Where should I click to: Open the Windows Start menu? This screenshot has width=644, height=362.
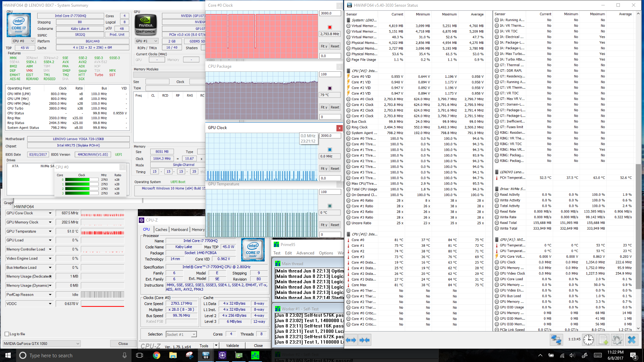pos(8,355)
